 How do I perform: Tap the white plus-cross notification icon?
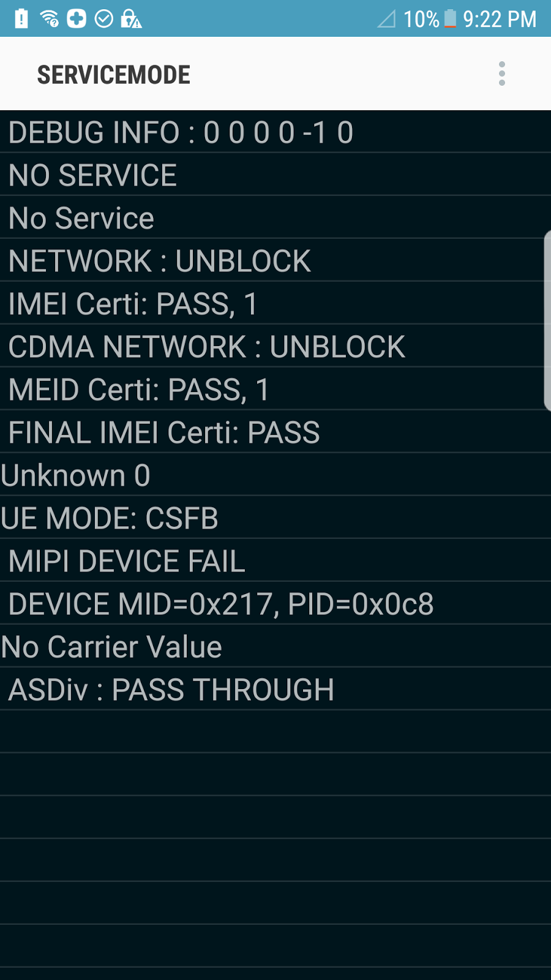coord(77,18)
